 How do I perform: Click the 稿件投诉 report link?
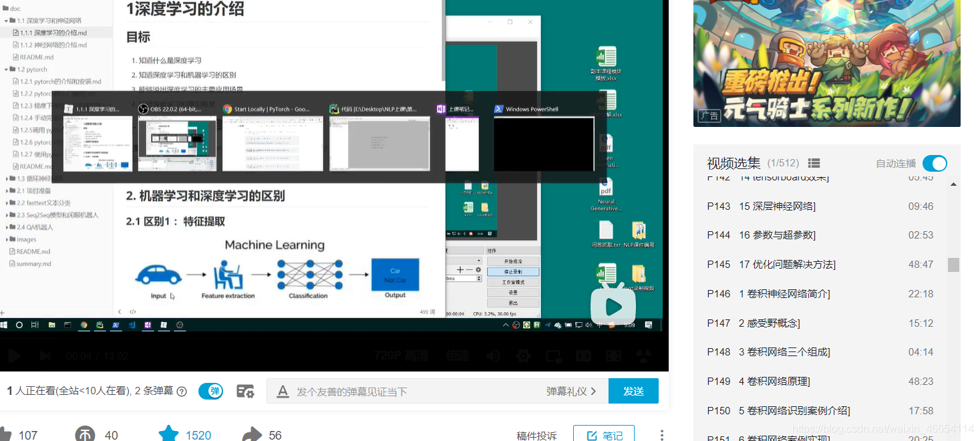click(536, 436)
